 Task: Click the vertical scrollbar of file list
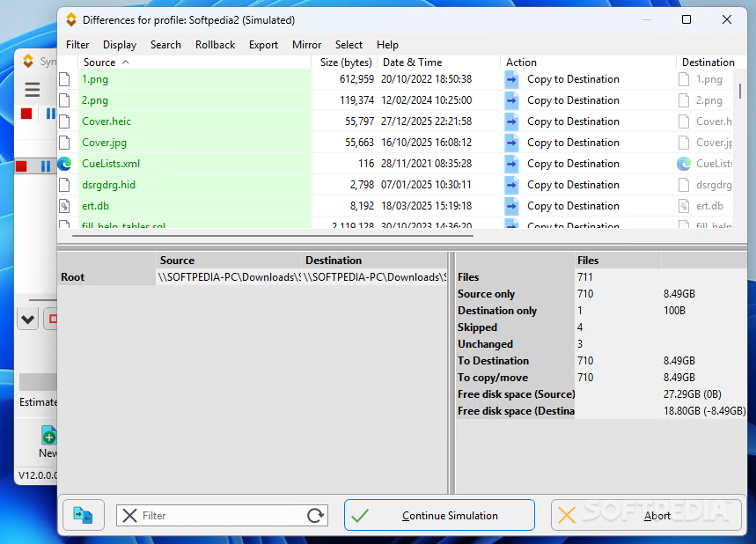(x=739, y=91)
